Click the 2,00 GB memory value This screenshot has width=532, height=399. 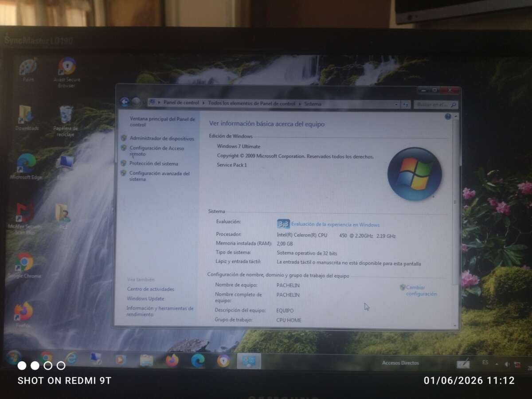(x=285, y=244)
